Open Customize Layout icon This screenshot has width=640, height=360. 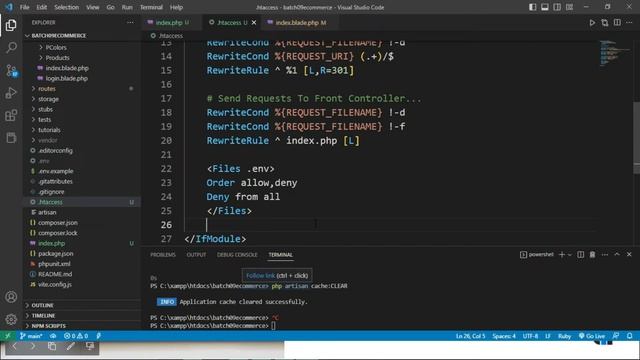point(569,7)
